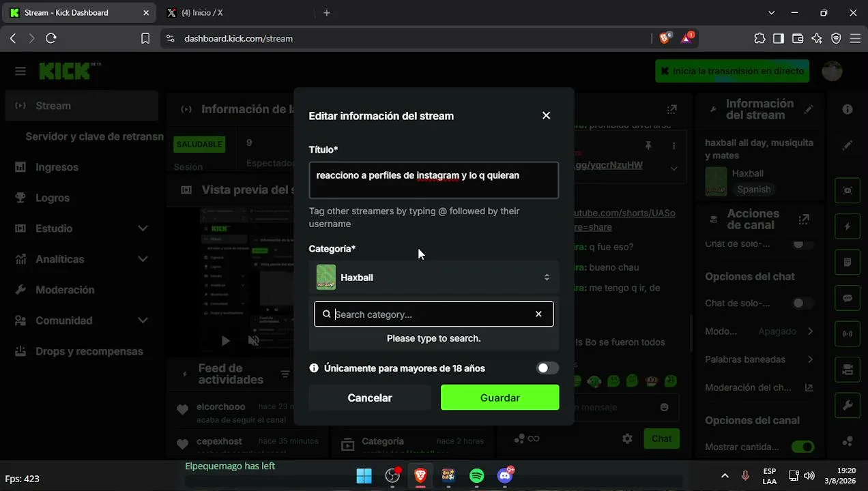Click the pencil icon in right rail
868x491 pixels.
[848, 145]
